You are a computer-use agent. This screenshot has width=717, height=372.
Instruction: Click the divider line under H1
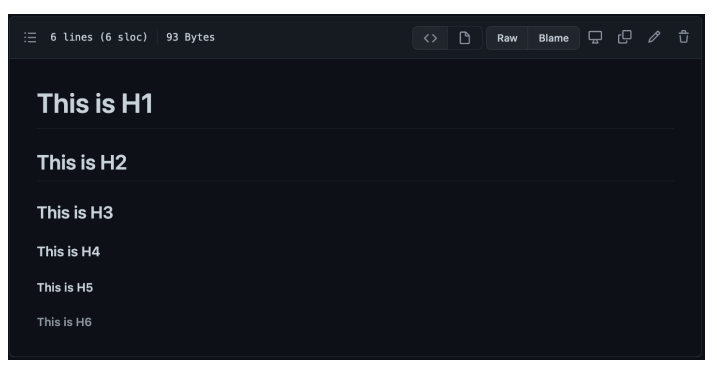click(355, 129)
